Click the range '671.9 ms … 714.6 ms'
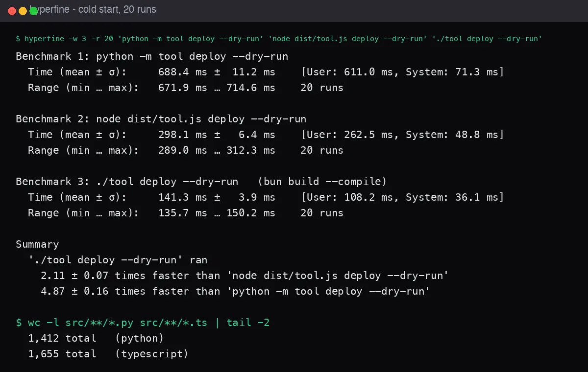The image size is (588, 372). (217, 88)
